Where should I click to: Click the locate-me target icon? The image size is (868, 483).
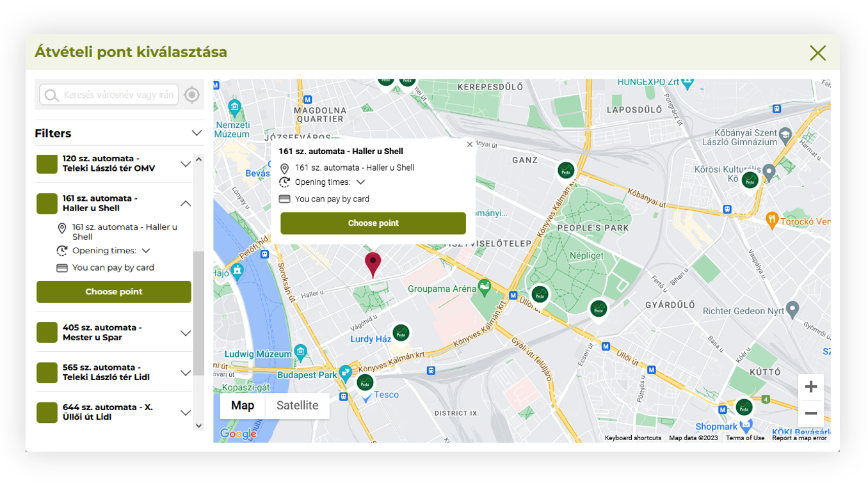(191, 95)
